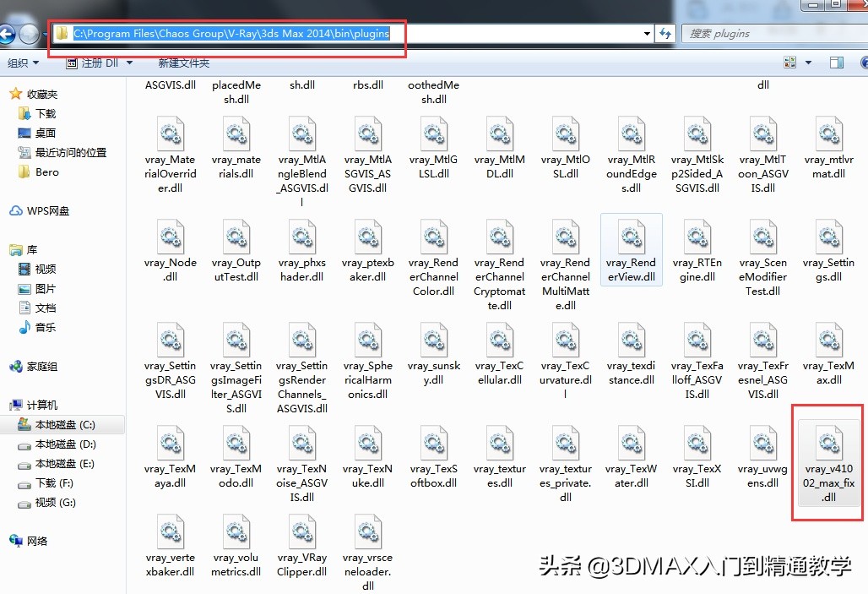
Task: Open 本地磁盘 (D:) in sidebar
Action: (64, 444)
